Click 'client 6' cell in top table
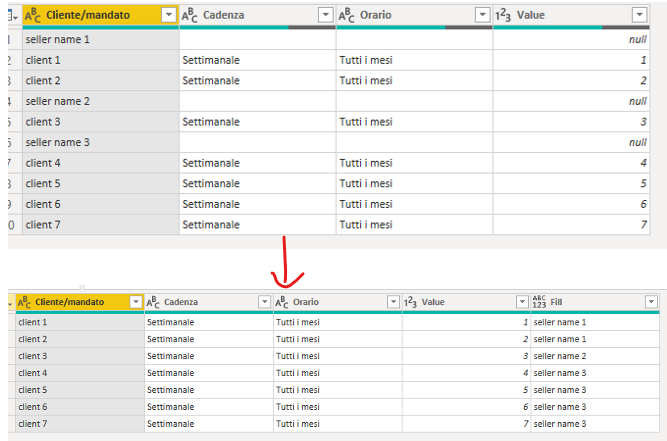The image size is (667, 441). click(101, 204)
